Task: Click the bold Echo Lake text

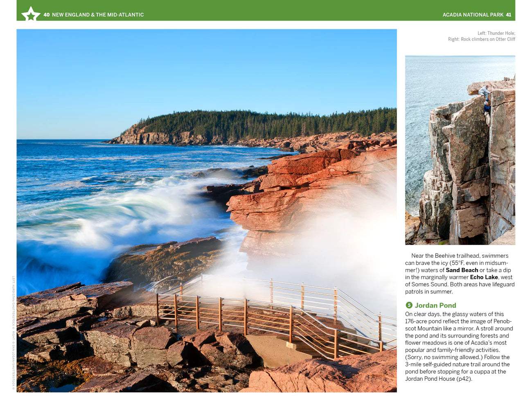Action: [x=484, y=277]
